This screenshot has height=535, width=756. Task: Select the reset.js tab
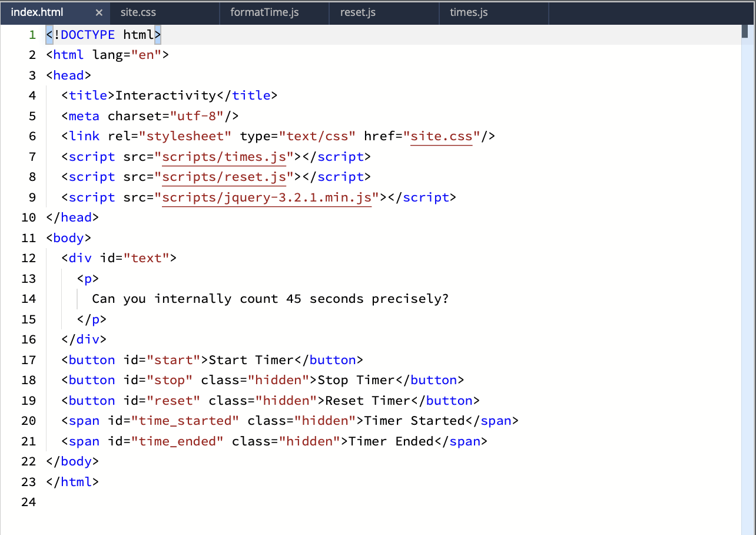[x=357, y=12]
